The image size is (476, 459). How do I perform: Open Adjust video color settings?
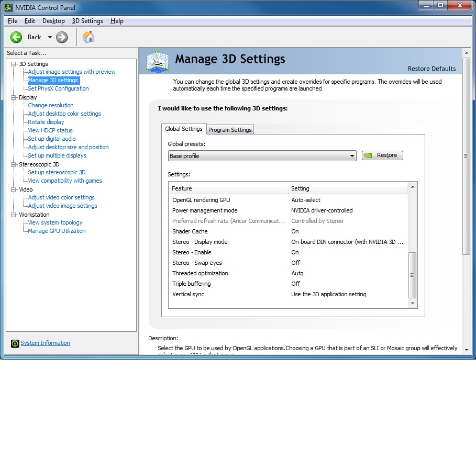coord(61,197)
